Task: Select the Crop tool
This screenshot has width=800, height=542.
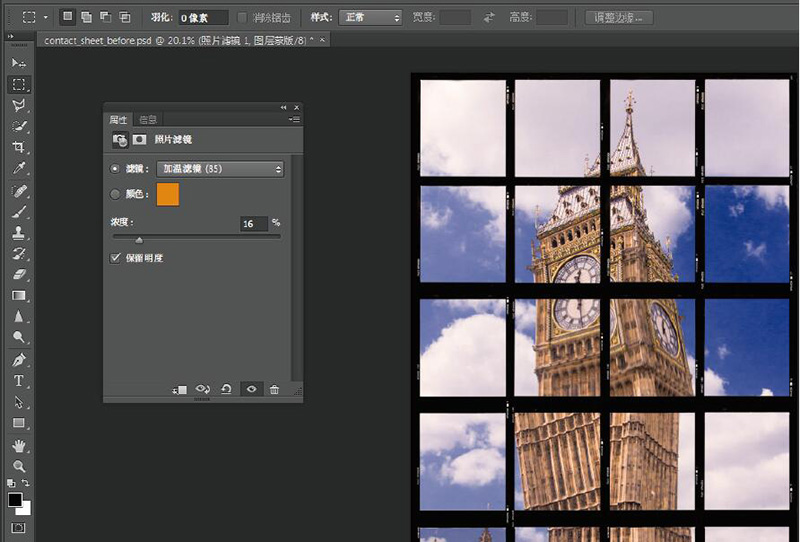Action: click(18, 148)
